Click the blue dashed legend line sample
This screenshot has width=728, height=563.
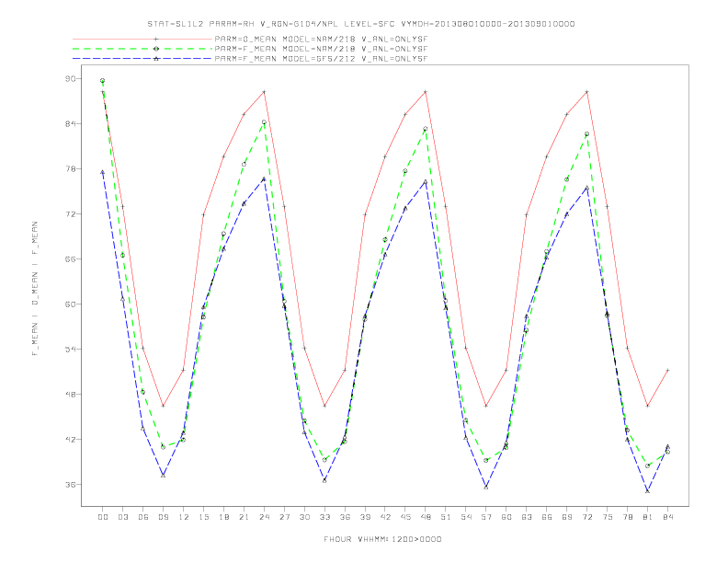[142, 59]
